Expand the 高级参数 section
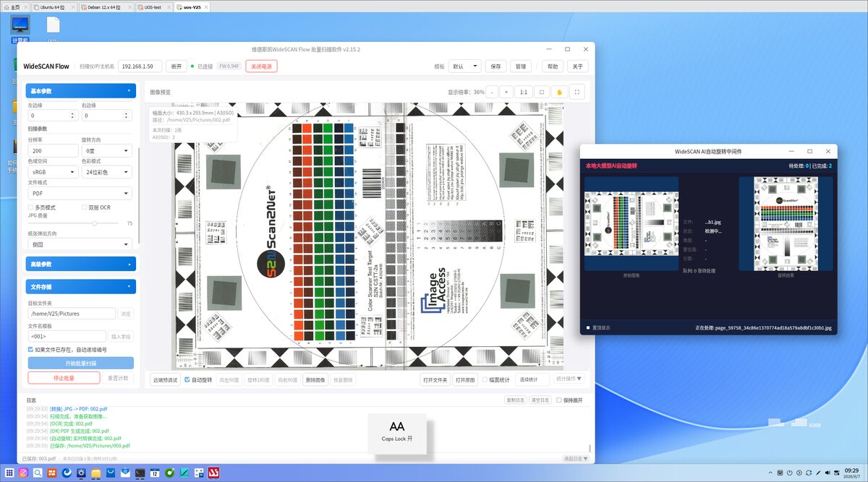The width and height of the screenshot is (868, 482). tap(81, 264)
